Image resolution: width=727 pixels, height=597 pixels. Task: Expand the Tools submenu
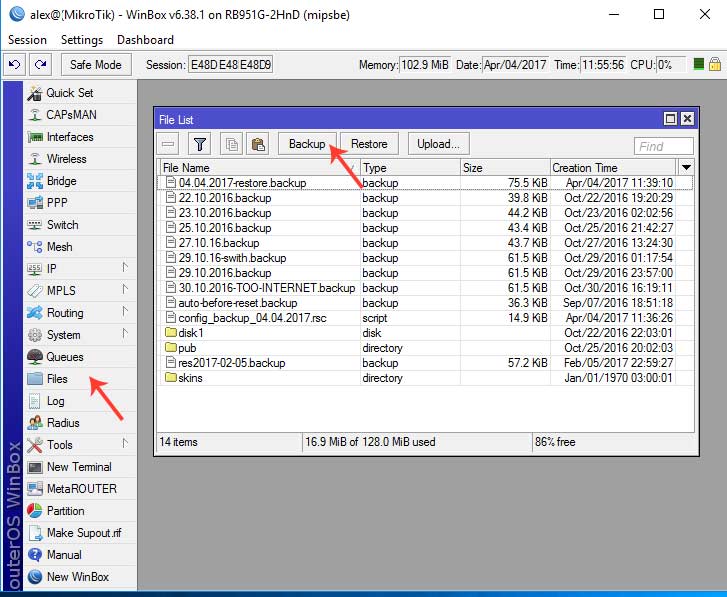click(80, 445)
